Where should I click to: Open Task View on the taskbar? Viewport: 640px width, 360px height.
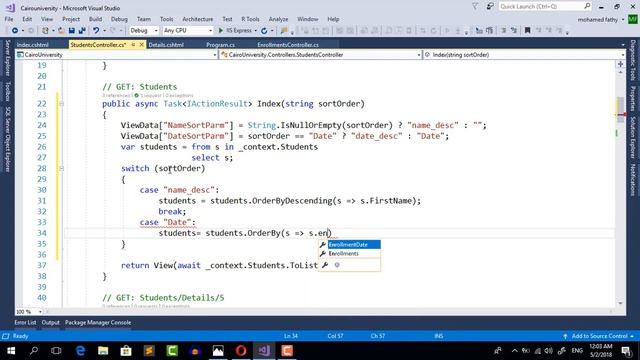pos(56,351)
